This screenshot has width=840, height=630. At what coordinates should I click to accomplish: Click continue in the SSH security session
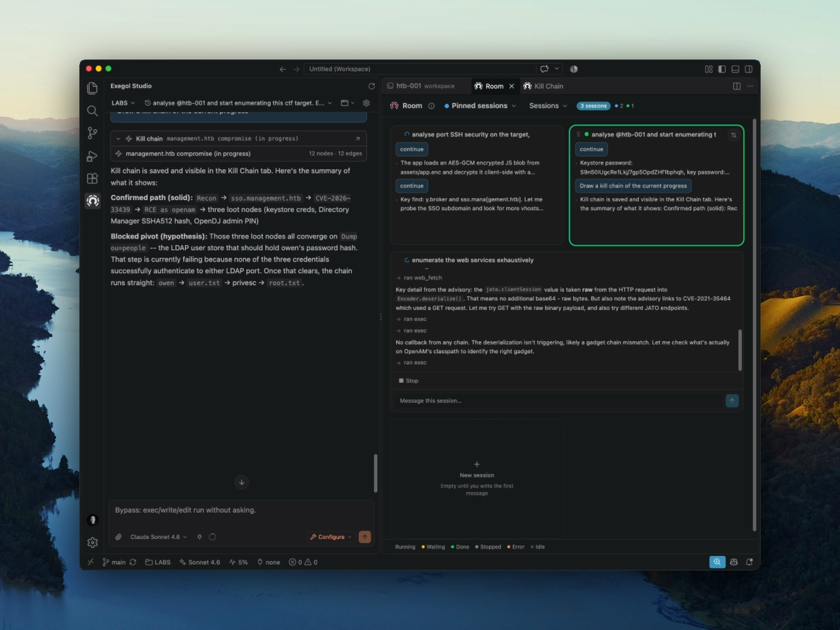tap(412, 149)
